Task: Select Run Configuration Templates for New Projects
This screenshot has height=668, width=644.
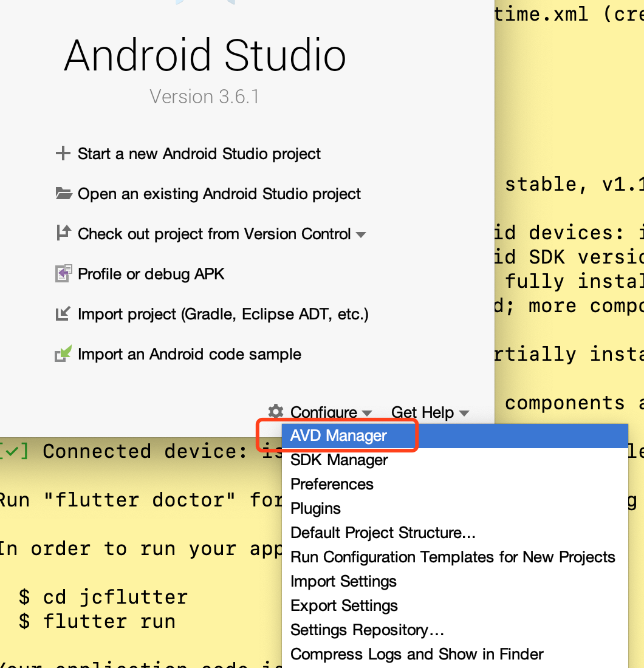Action: pyautogui.click(x=455, y=557)
